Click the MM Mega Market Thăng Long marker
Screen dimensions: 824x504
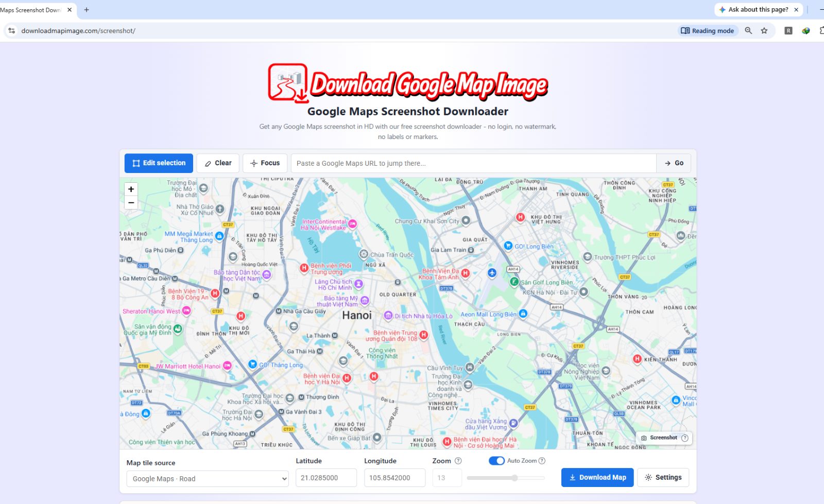(219, 236)
